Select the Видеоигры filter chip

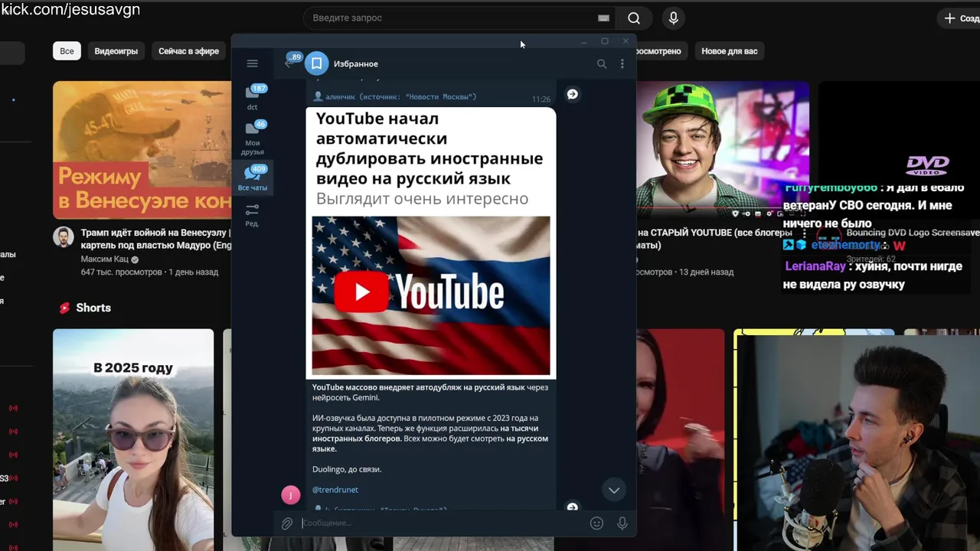(x=116, y=51)
